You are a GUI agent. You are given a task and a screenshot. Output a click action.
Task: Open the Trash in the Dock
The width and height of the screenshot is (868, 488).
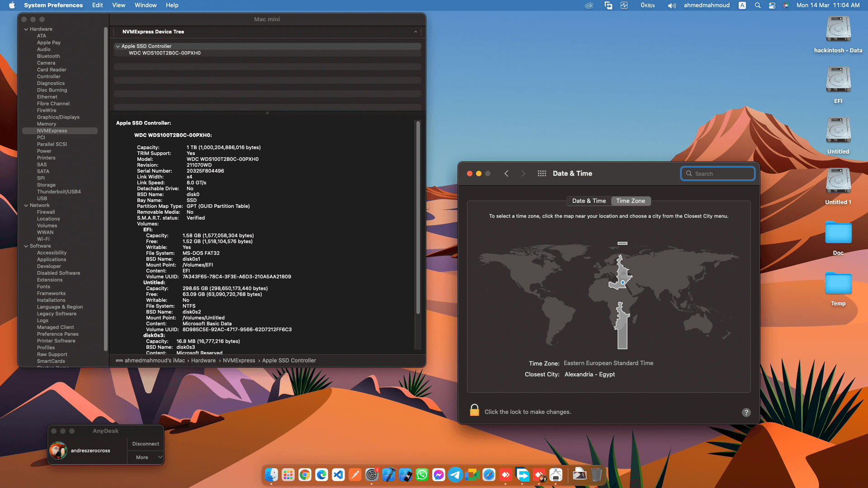coord(596,475)
